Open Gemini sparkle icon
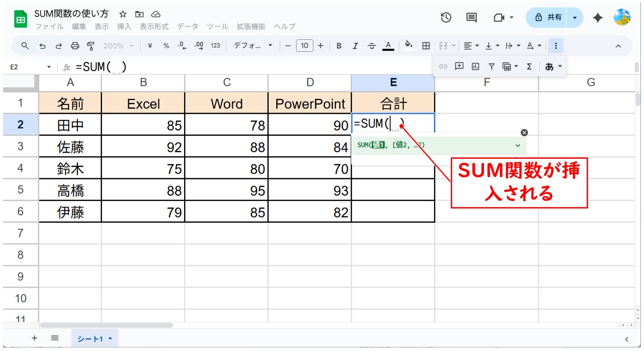The width and height of the screenshot is (644, 351). click(x=597, y=17)
